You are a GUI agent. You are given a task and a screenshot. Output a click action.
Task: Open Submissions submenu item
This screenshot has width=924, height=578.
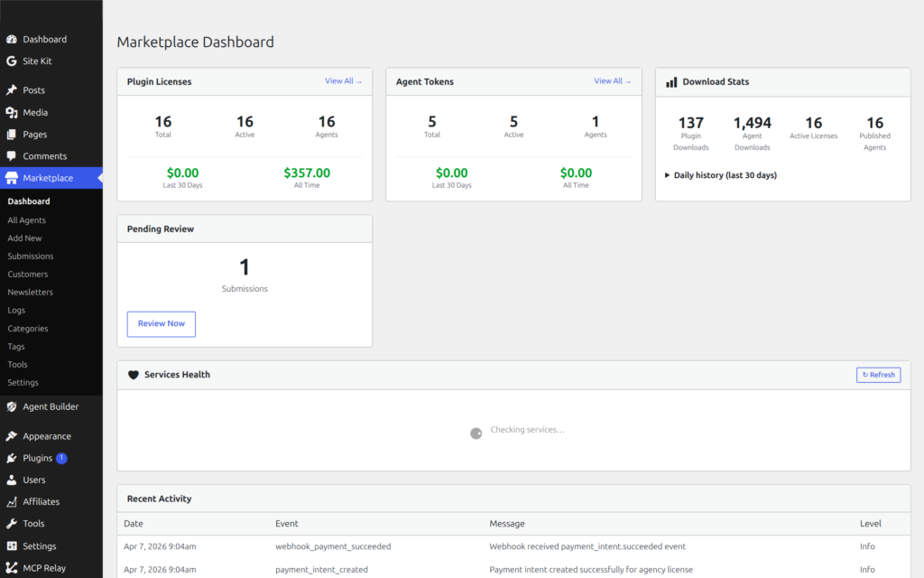(x=31, y=256)
